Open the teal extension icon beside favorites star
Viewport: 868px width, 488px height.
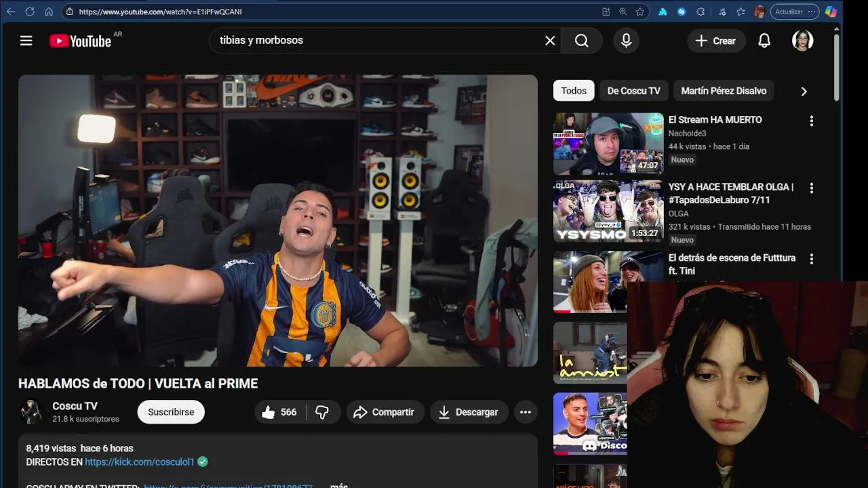pyautogui.click(x=663, y=12)
